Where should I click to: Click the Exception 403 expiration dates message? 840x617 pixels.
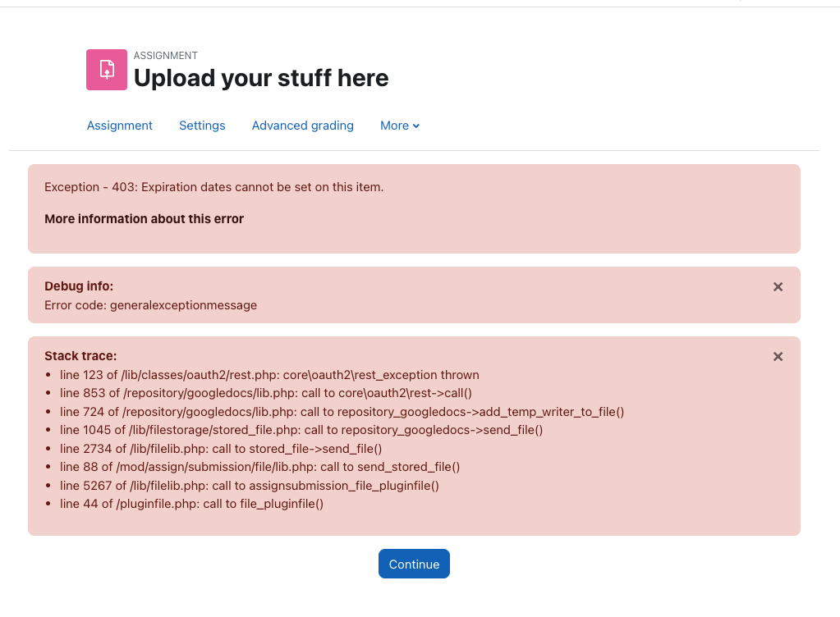(213, 187)
